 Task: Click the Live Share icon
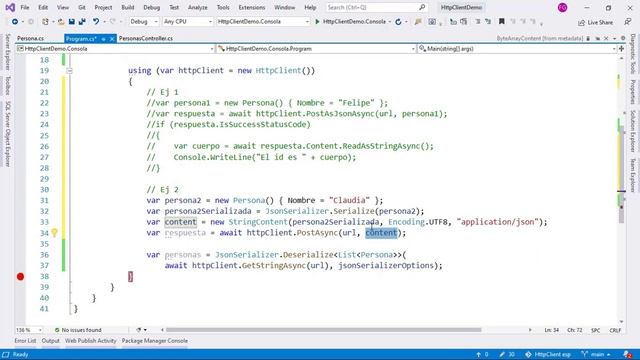click(x=582, y=22)
